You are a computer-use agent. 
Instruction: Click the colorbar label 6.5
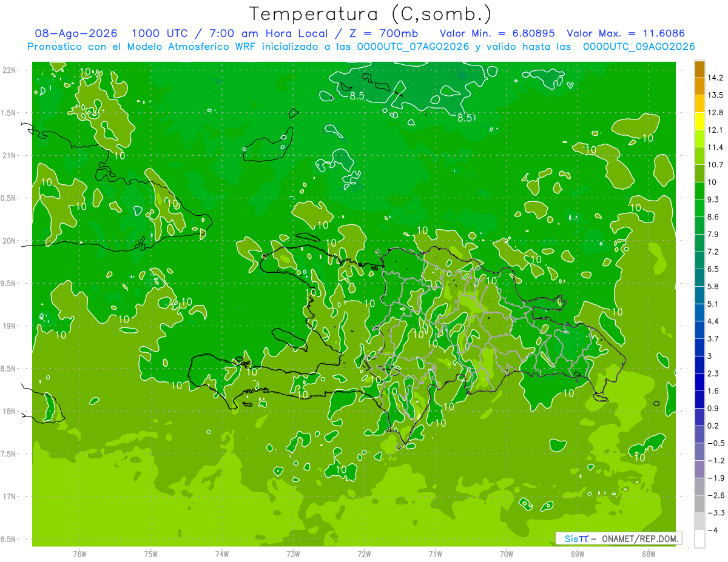(713, 269)
